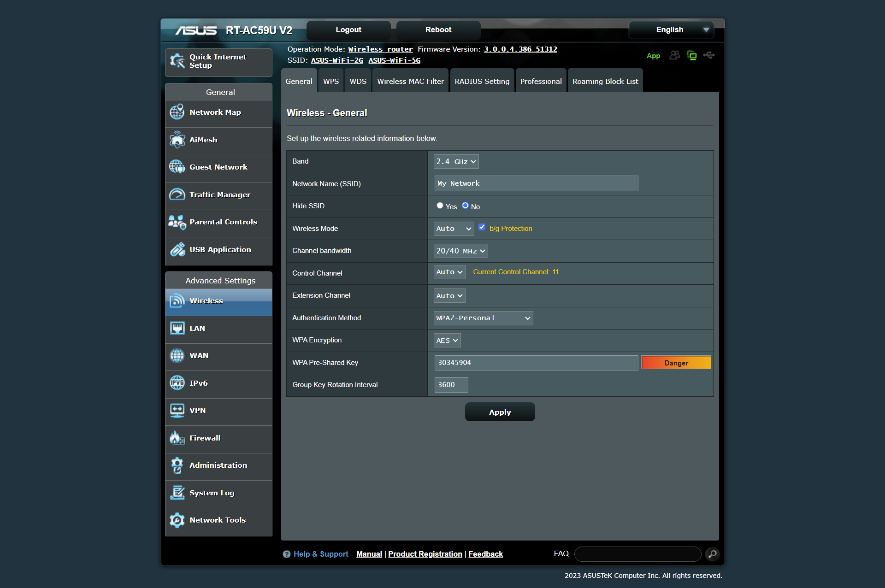Screen dimensions: 885x588
Task: Select No for Hide SSID
Action: tap(465, 206)
